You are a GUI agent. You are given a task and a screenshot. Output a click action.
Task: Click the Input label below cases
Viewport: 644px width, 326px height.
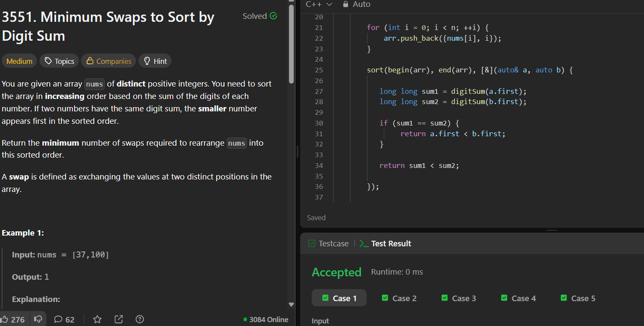320,321
